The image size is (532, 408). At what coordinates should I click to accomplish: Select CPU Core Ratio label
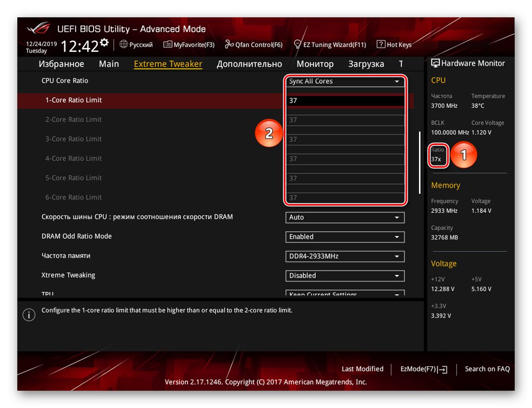(65, 81)
